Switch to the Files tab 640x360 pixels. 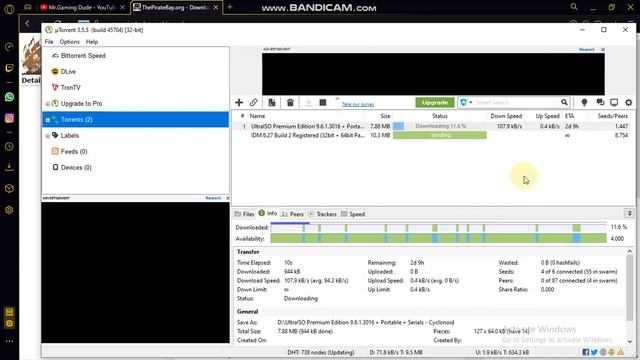[x=244, y=214]
